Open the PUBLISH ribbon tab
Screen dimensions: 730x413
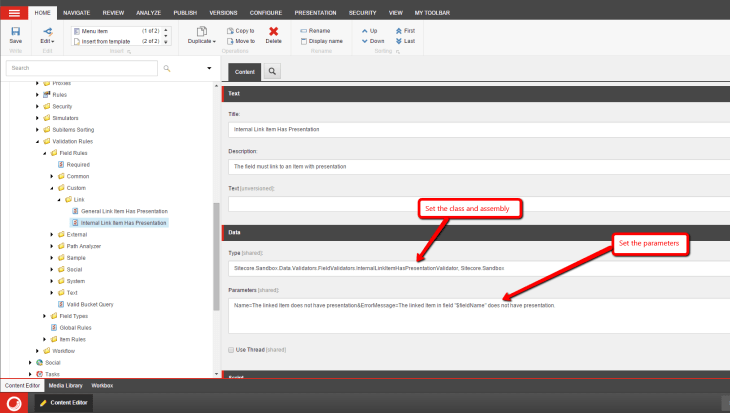click(x=185, y=13)
